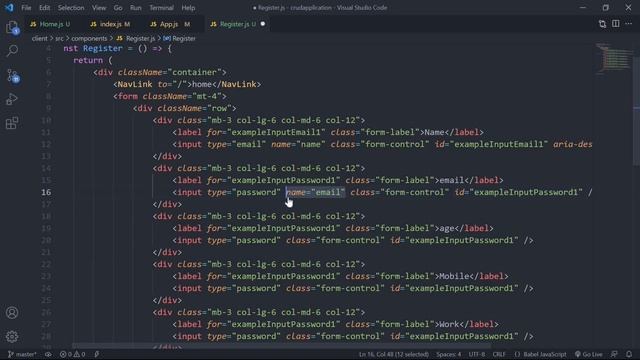Open the View menu
The width and height of the screenshot is (640, 360).
tap(99, 8)
